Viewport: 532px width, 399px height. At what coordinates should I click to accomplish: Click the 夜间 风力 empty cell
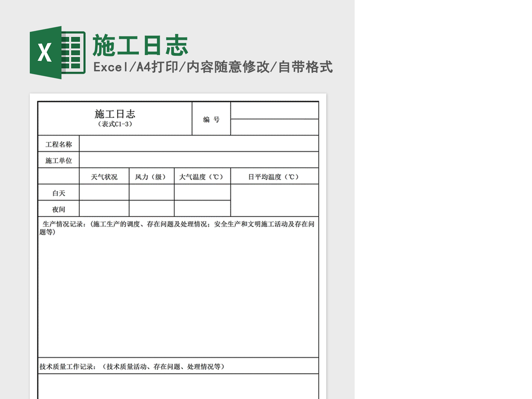click(x=152, y=208)
